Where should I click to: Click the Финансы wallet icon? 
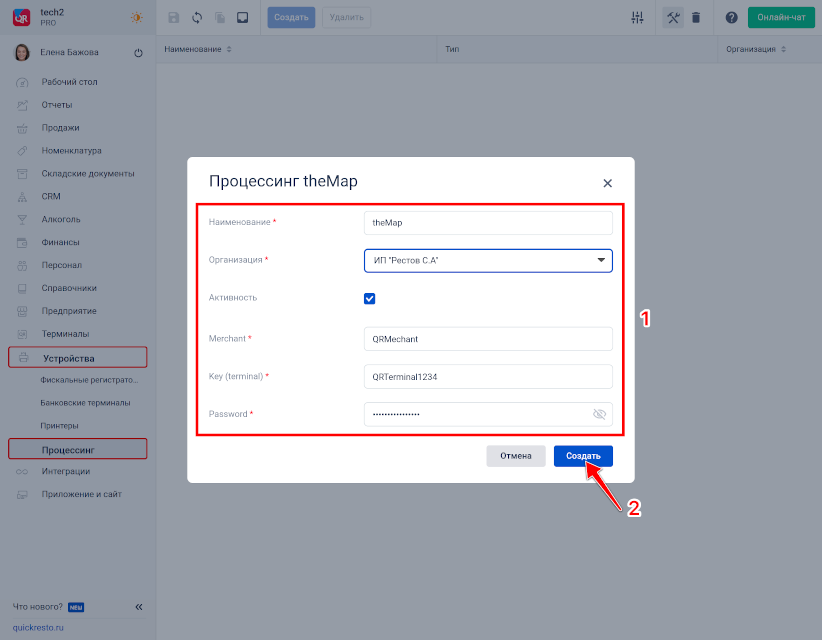tap(22, 243)
